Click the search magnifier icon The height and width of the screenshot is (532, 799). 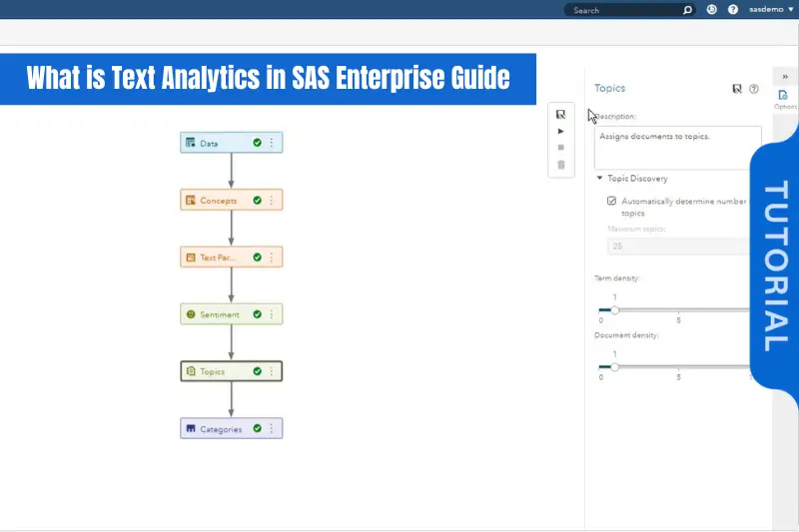coord(687,10)
